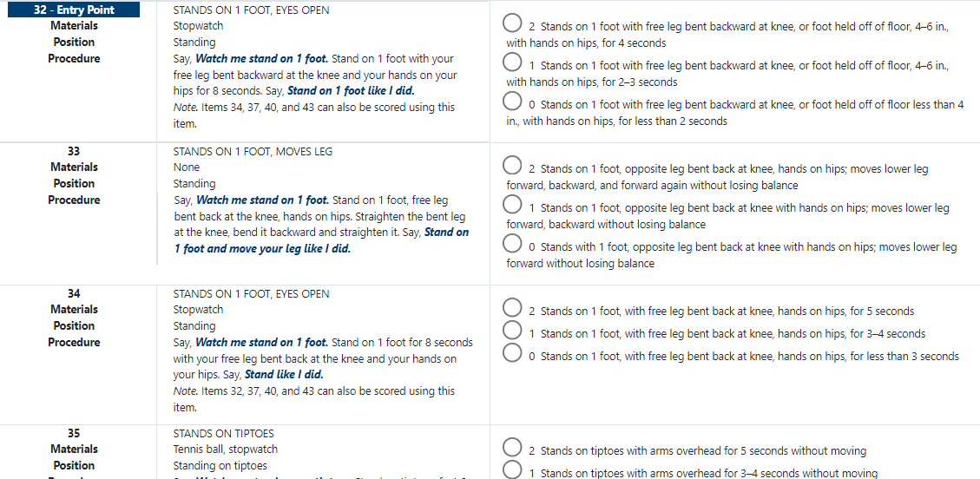This screenshot has height=479, width=980.
Task: Select score 2 for item 32
Action: (x=513, y=24)
